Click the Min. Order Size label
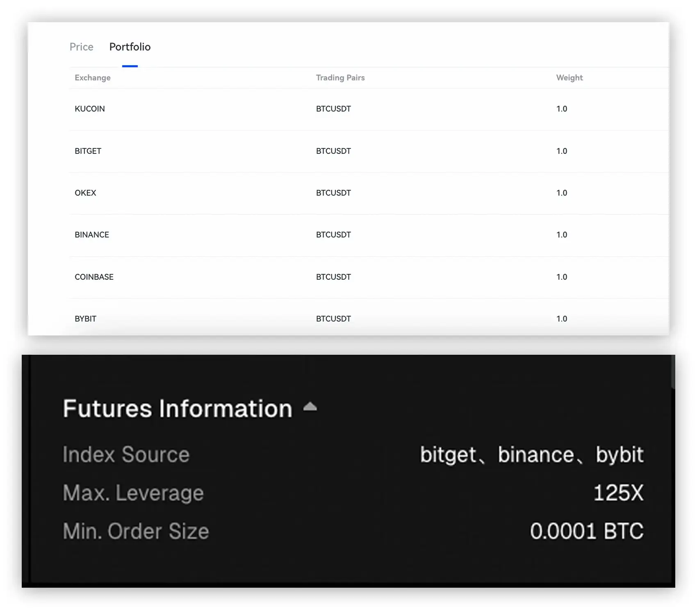 pyautogui.click(x=136, y=531)
